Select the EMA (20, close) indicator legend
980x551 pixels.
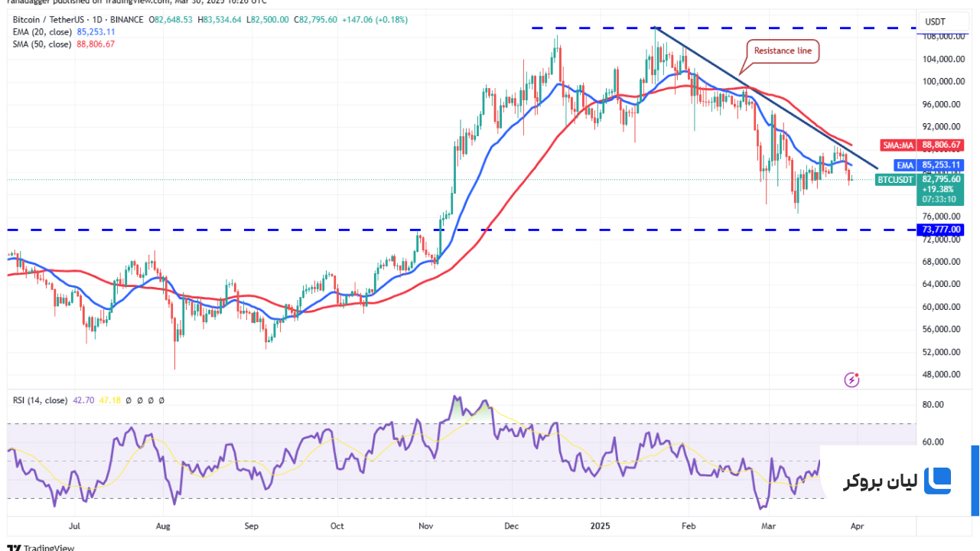click(x=43, y=31)
